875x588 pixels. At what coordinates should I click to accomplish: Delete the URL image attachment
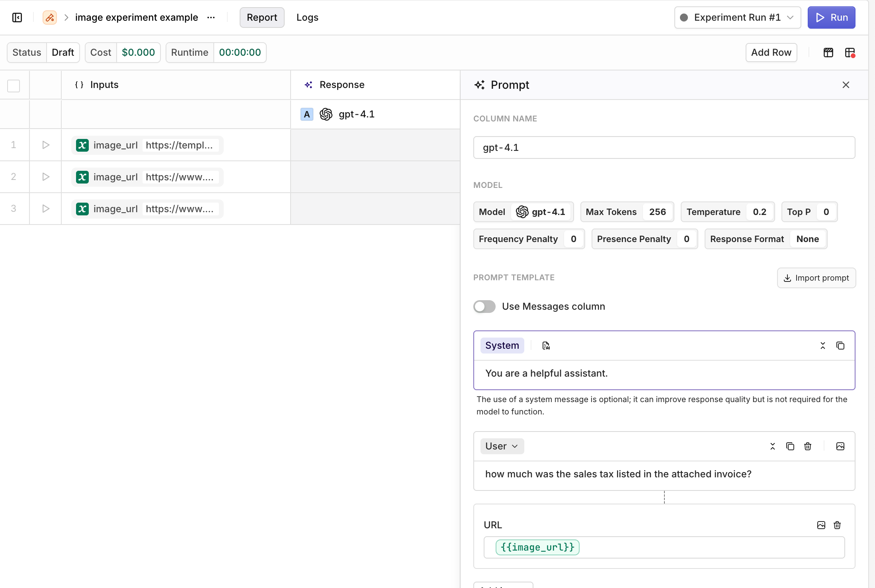837,525
